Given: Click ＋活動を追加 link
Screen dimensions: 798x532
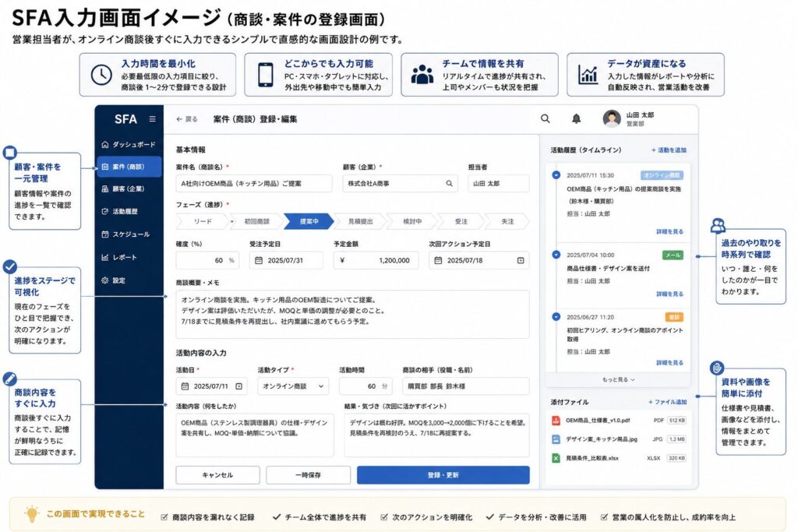Looking at the screenshot, I should [669, 150].
